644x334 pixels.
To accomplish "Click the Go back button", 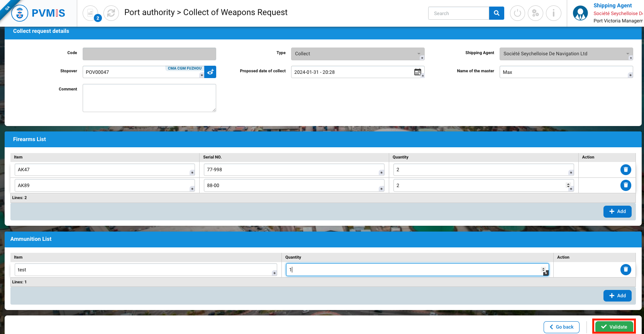I will (561, 327).
